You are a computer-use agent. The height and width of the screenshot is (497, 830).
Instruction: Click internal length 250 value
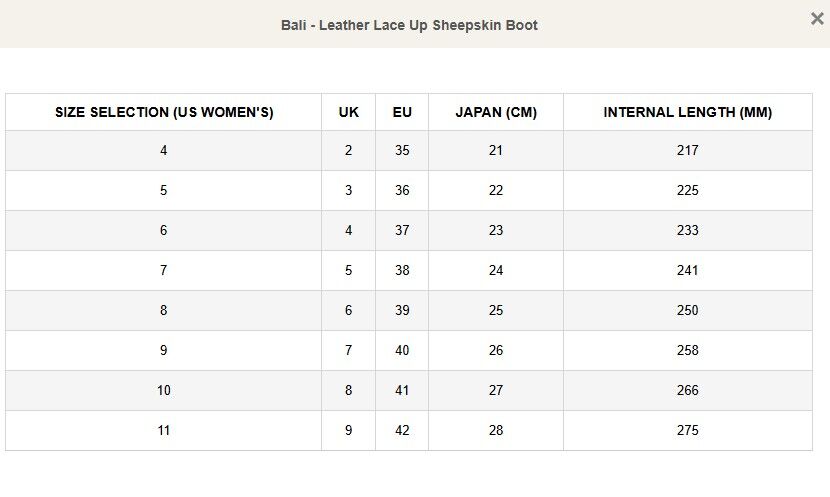(x=687, y=311)
